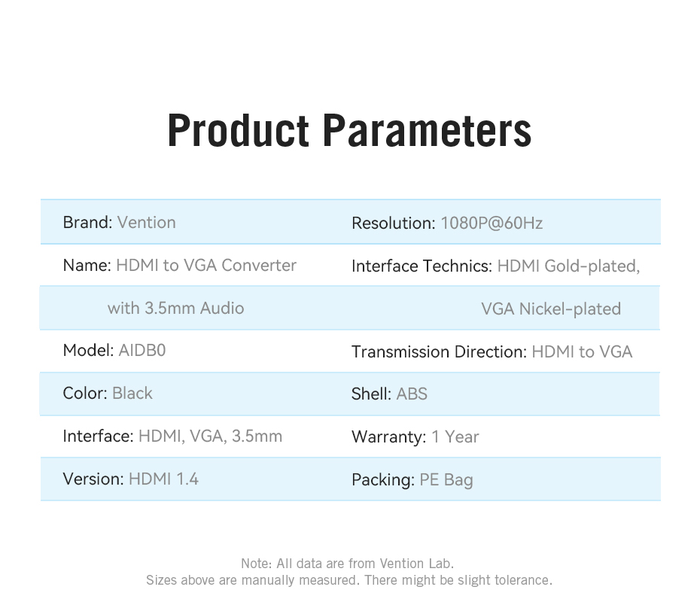This screenshot has width=700, height=602.
Task: Click the Shell: ABS row
Action: (389, 394)
